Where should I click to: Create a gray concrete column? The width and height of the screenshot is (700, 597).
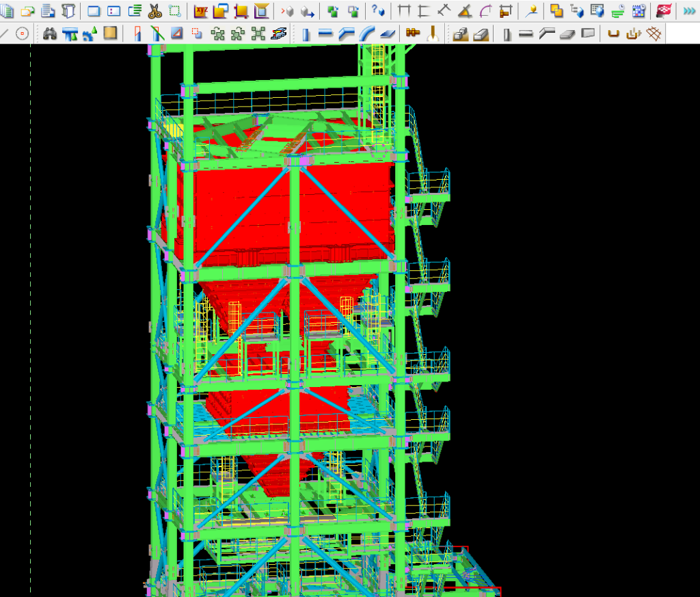coord(507,34)
